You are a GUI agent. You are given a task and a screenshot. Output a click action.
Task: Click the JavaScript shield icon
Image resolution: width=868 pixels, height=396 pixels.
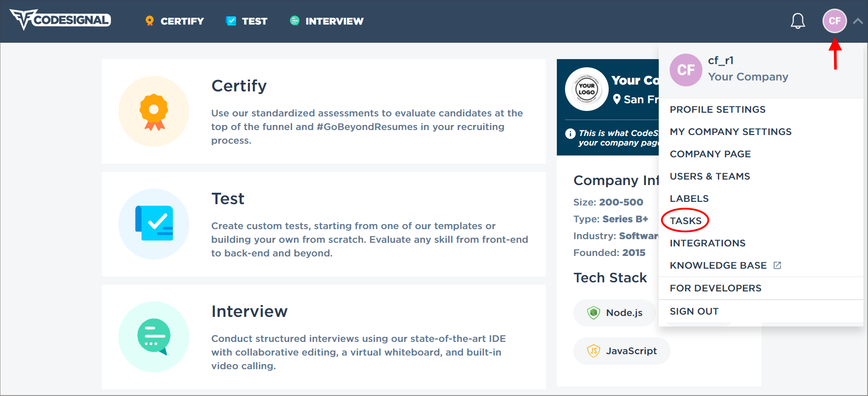point(594,351)
